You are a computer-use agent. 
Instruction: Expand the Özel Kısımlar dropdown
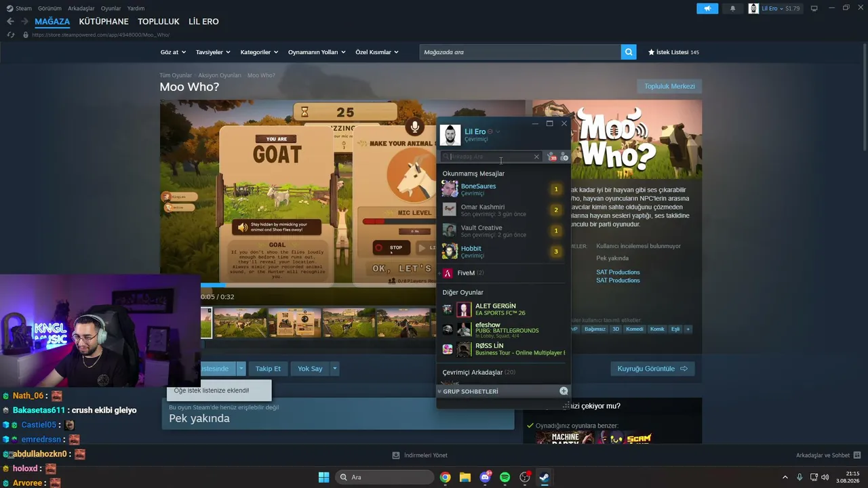(377, 52)
